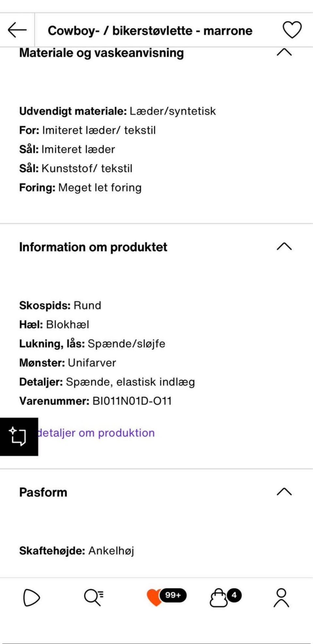Open the user account profile tab

coord(281,598)
